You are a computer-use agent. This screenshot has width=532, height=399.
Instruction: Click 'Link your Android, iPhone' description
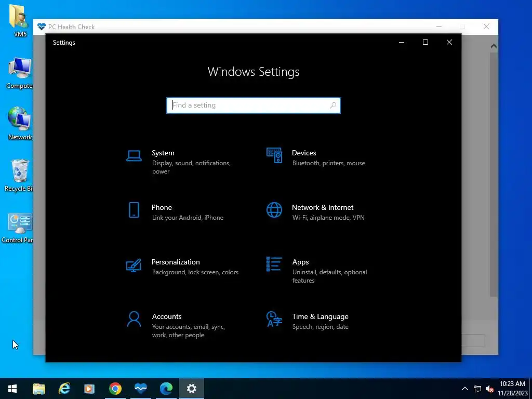pos(188,218)
